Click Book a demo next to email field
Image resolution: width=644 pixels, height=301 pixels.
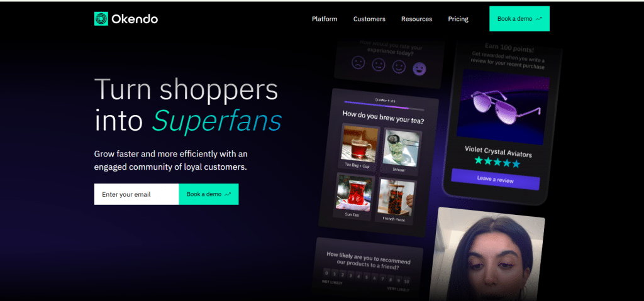point(209,194)
